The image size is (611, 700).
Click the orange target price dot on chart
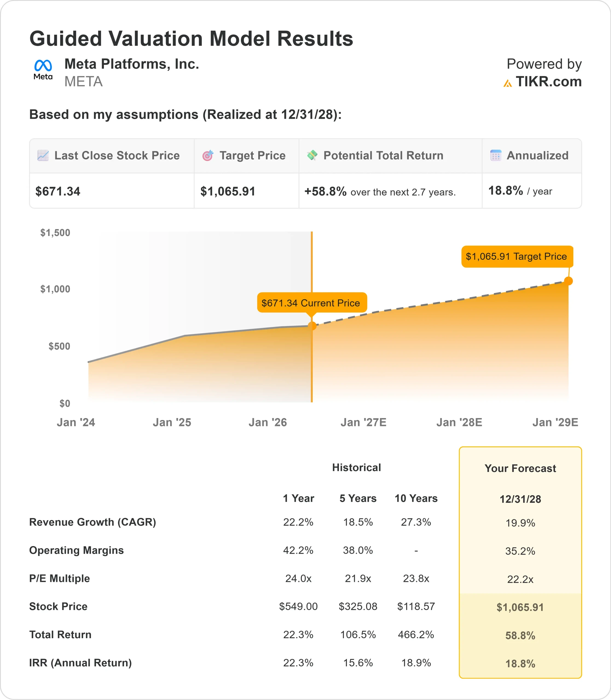click(568, 281)
